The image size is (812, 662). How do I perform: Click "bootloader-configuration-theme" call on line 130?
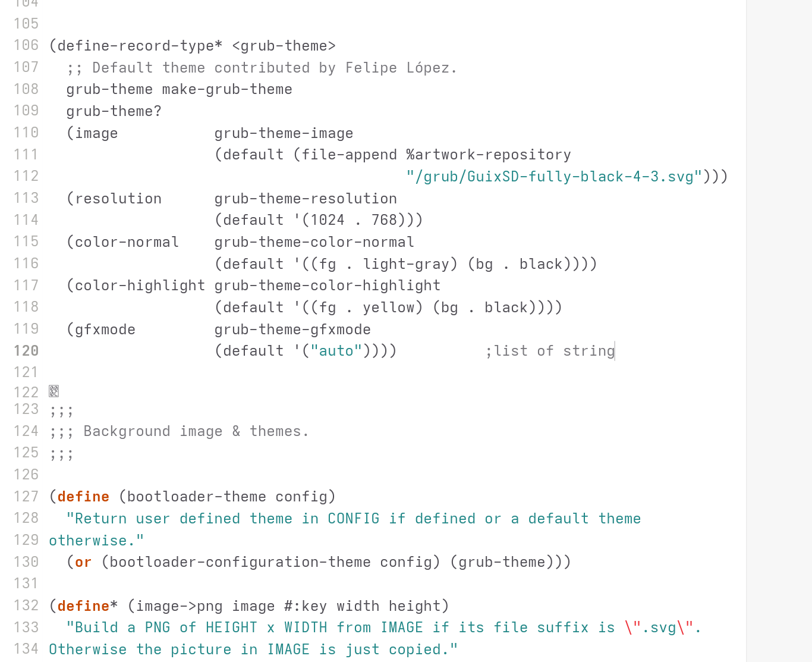pyautogui.click(x=240, y=562)
